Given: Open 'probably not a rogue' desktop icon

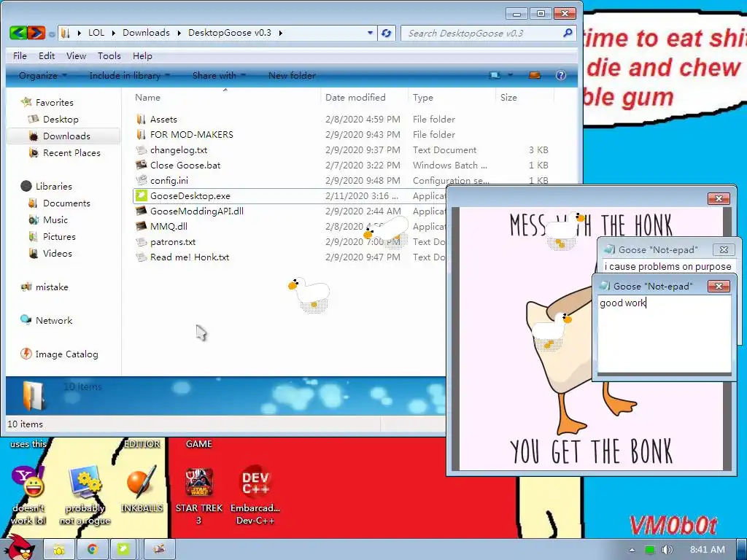Looking at the screenshot, I should 85,495.
